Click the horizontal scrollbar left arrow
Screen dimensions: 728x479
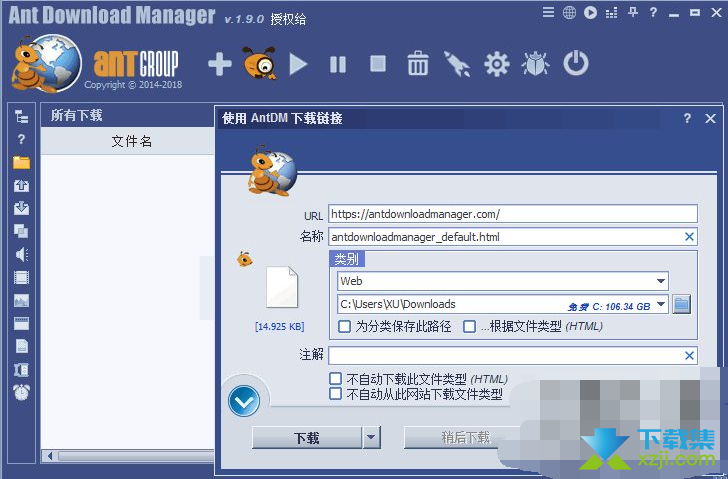click(49, 456)
